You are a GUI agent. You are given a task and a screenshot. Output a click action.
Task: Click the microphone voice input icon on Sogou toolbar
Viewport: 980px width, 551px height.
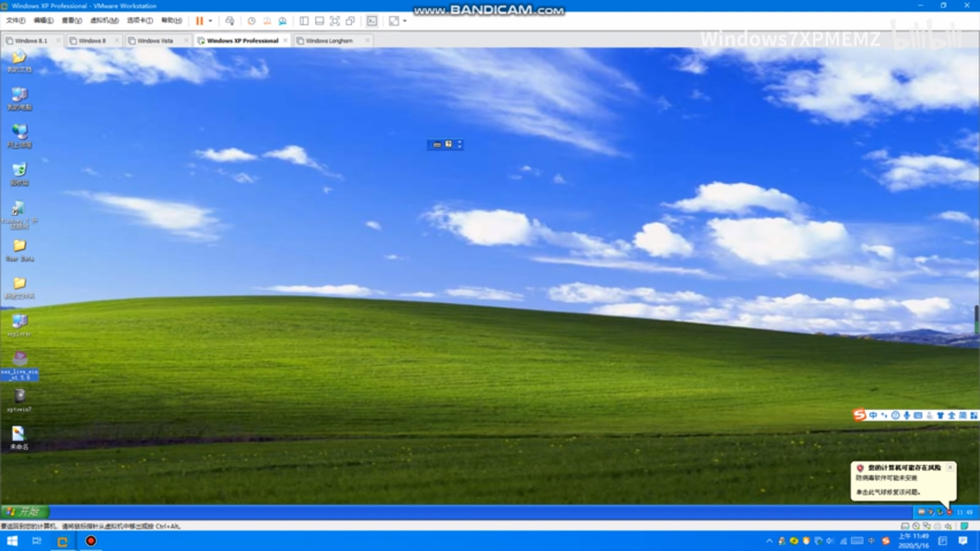pyautogui.click(x=907, y=415)
